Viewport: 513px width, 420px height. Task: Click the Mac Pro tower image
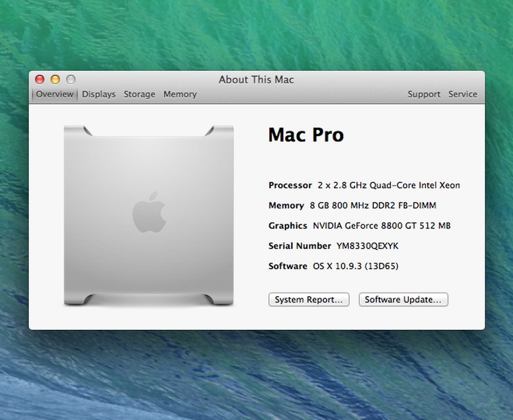[x=148, y=215]
